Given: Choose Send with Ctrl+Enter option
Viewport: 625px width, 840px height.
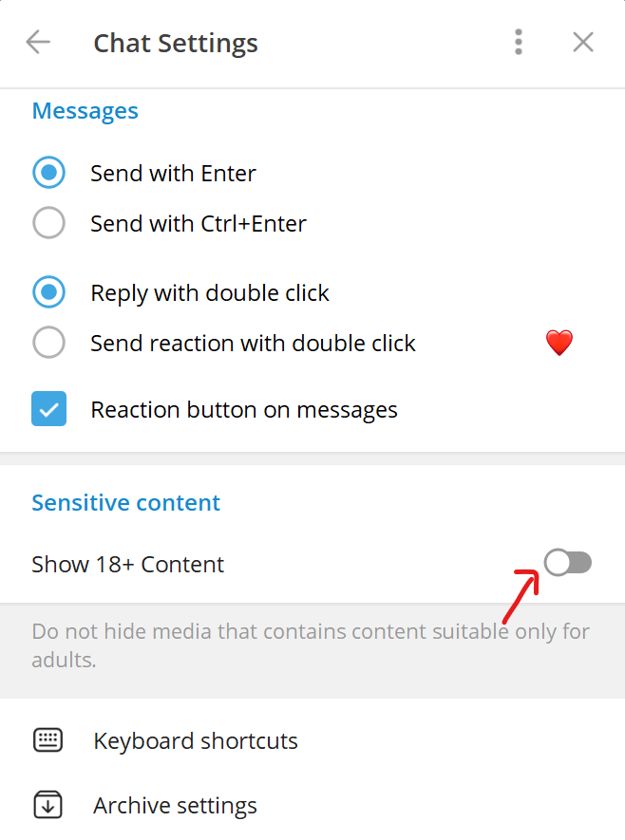Looking at the screenshot, I should 49,224.
